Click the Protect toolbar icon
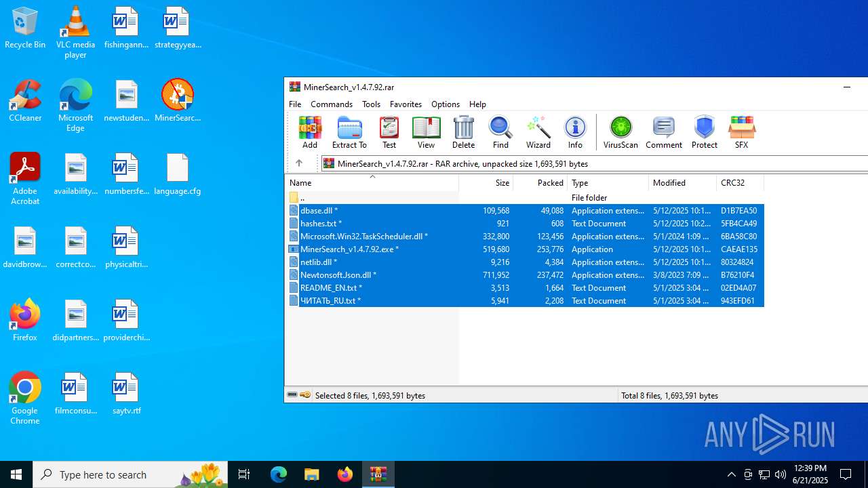 705,132
